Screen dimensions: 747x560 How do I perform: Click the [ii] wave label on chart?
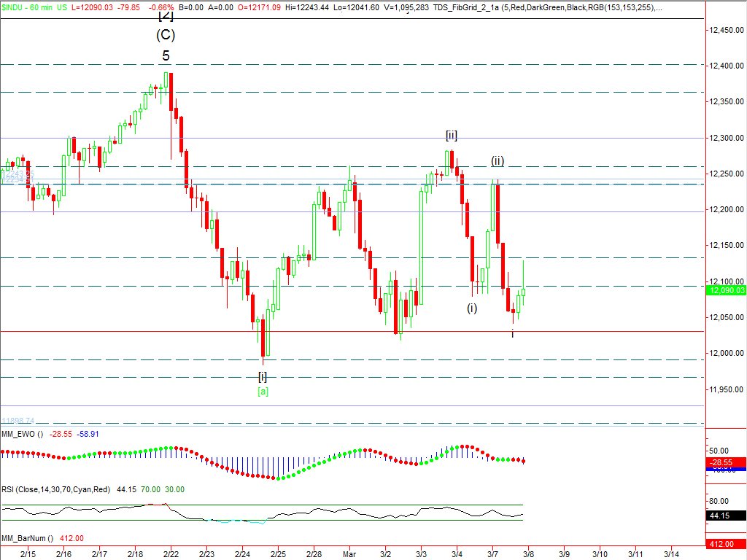(x=452, y=135)
